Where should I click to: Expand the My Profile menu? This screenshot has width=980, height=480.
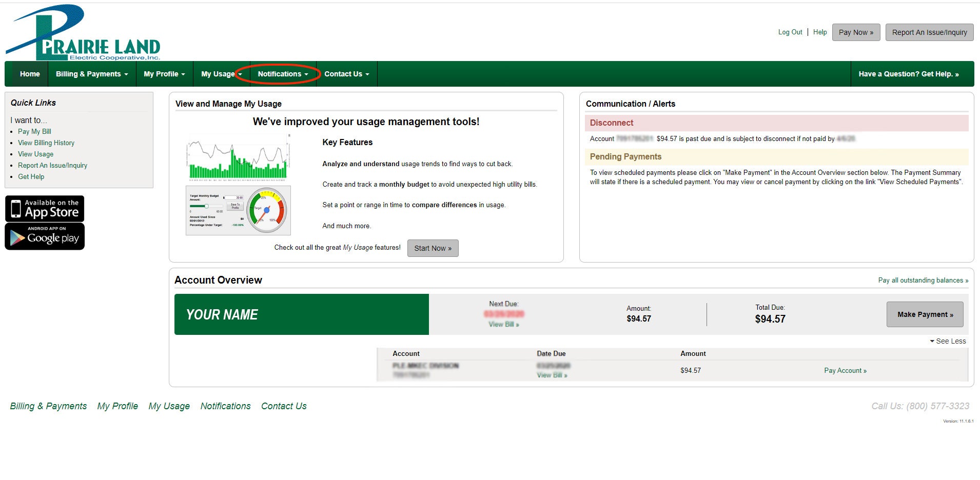coord(164,74)
